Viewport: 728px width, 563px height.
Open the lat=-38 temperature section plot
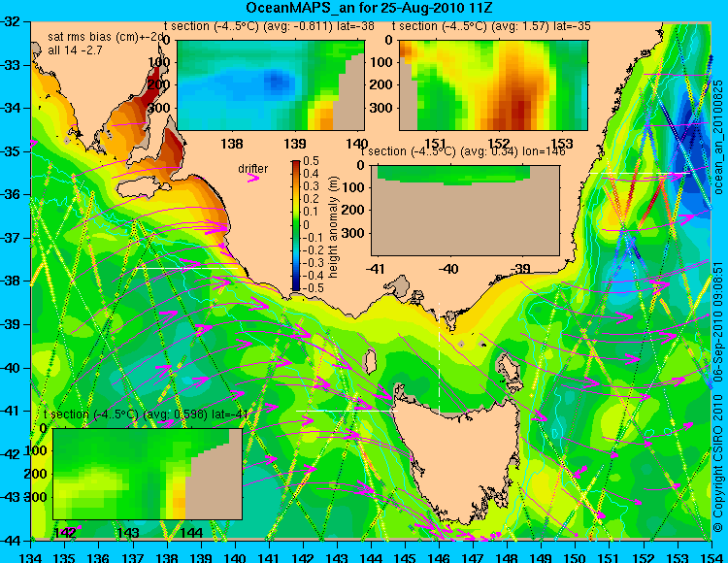(x=271, y=85)
